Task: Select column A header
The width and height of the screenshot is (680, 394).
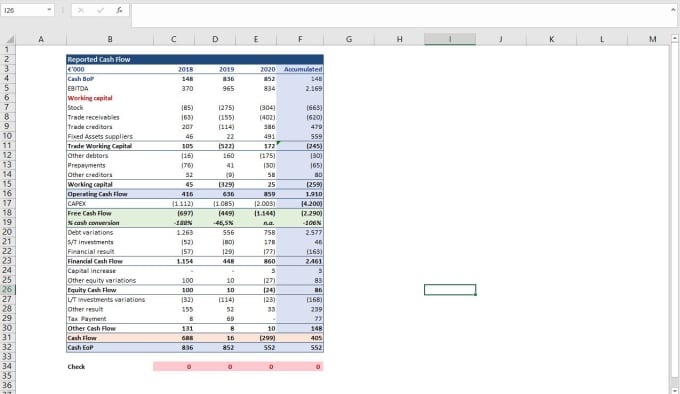Action: pyautogui.click(x=41, y=39)
